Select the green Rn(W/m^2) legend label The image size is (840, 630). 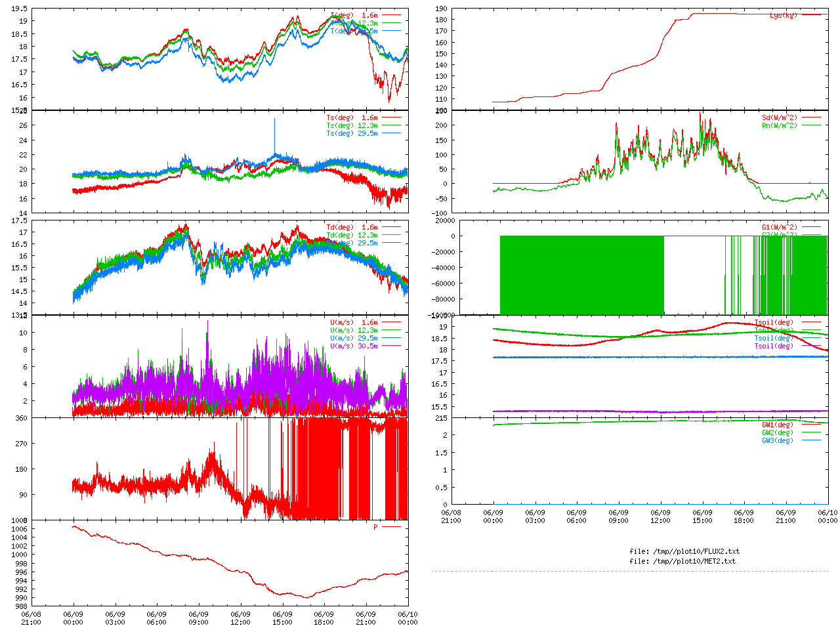[x=779, y=125]
